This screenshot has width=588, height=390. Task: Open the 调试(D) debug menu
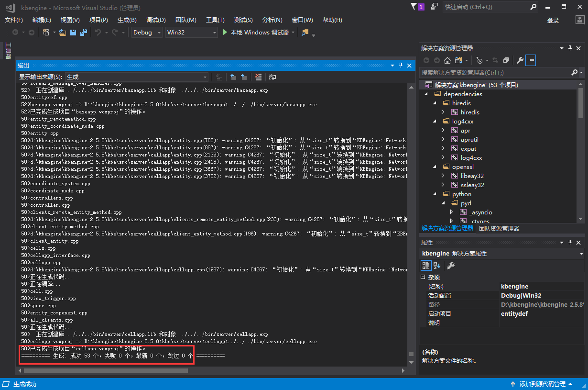click(x=156, y=20)
